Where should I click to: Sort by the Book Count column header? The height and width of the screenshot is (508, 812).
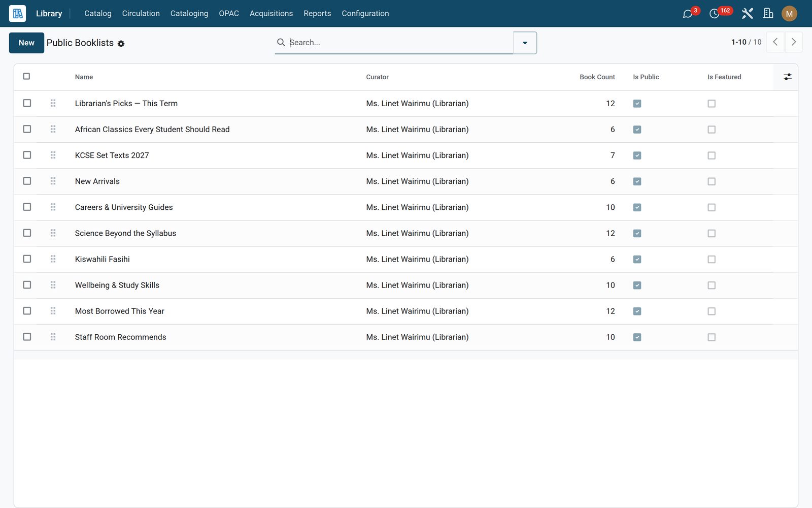pyautogui.click(x=597, y=77)
